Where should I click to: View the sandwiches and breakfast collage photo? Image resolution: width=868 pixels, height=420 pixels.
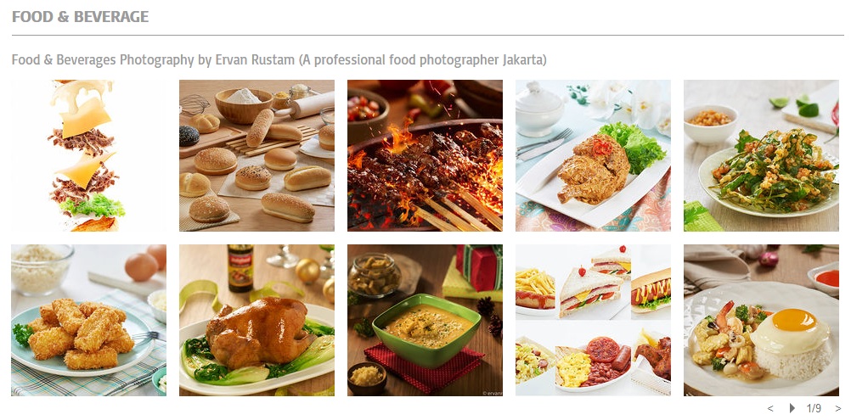pos(593,321)
